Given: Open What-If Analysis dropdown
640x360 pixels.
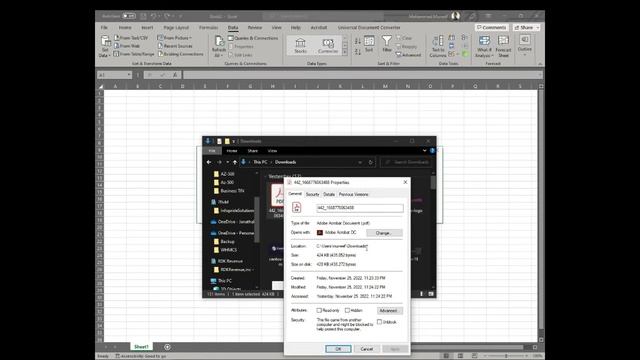Looking at the screenshot, I should pos(484,46).
